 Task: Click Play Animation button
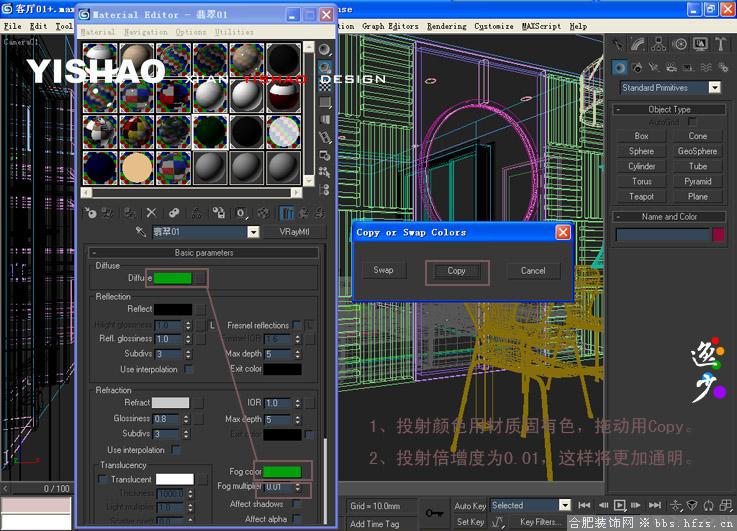pyautogui.click(x=619, y=505)
